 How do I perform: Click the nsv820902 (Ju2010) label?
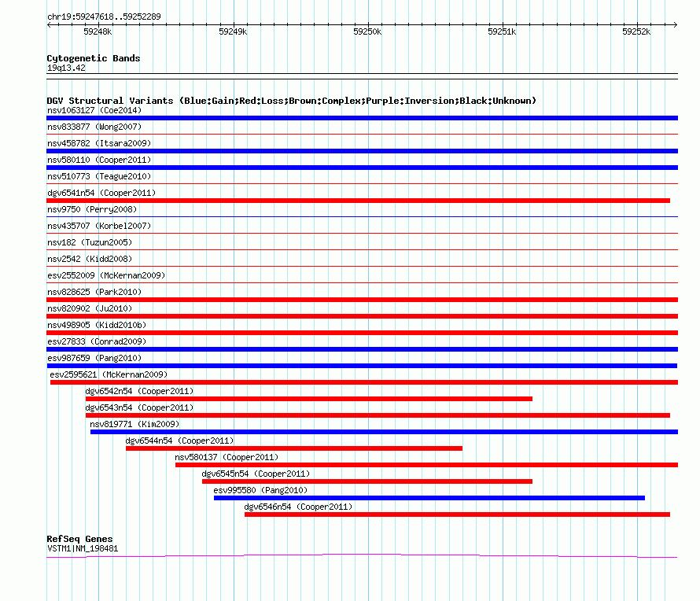(x=90, y=308)
